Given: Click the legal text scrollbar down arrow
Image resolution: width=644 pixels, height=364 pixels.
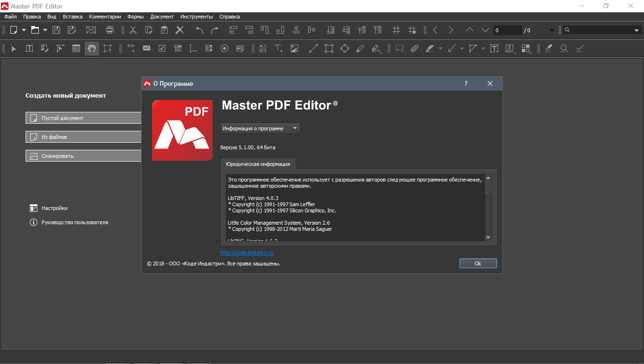Looking at the screenshot, I should [489, 237].
